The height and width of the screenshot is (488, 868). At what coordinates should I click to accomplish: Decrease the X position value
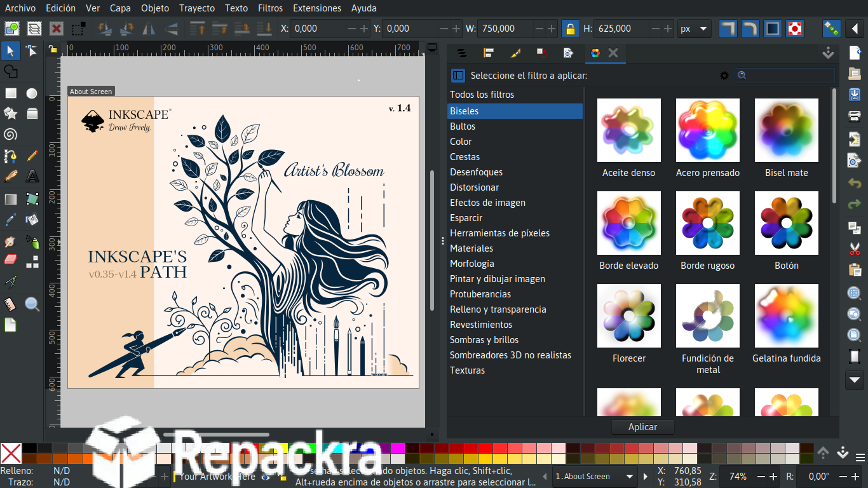tap(351, 29)
